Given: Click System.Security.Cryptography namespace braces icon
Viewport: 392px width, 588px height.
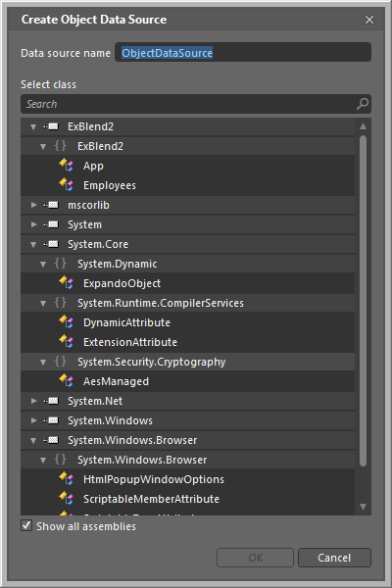Looking at the screenshot, I should click(x=60, y=361).
